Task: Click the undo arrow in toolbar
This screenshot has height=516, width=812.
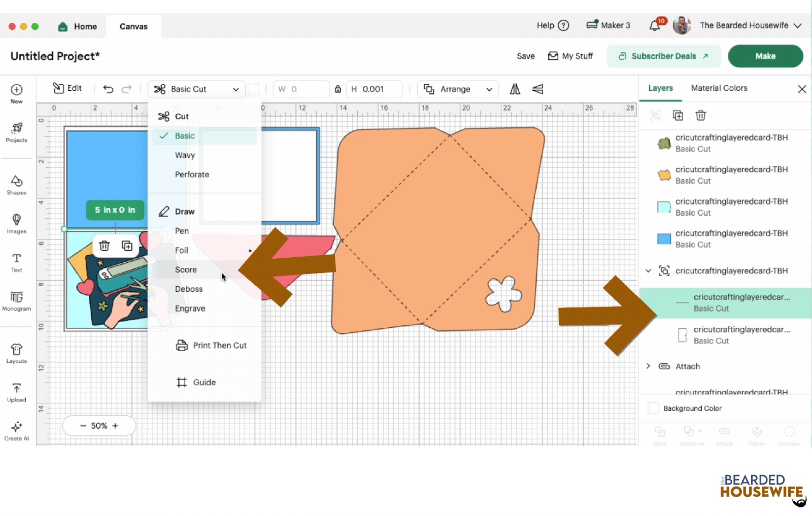Action: pyautogui.click(x=108, y=89)
